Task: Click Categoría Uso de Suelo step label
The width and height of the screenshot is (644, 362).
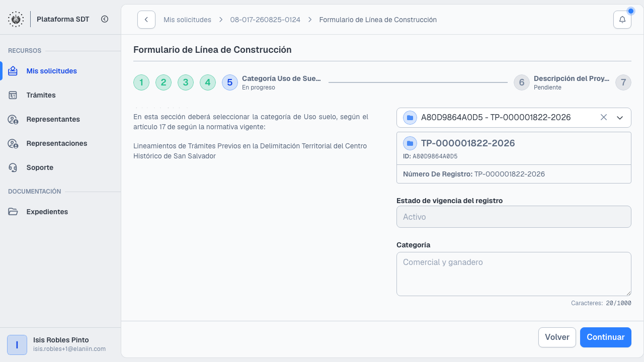Action: coord(281,78)
